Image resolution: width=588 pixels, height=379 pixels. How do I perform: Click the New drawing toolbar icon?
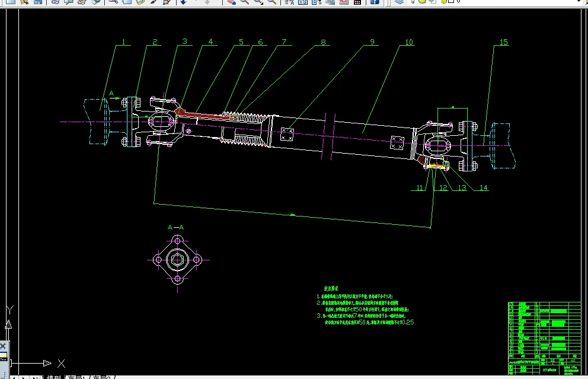click(x=11, y=2)
